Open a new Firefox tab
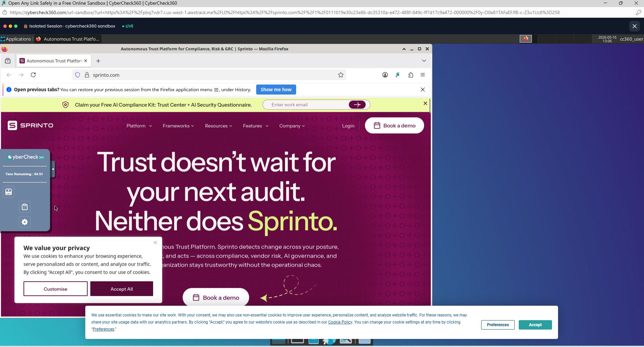 98,61
